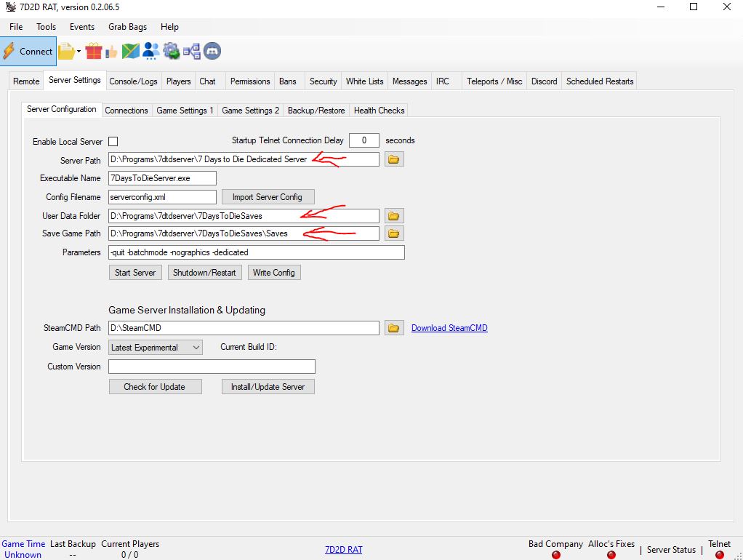Viewport: 743px width, 560px height.
Task: Switch to the Remote tab
Action: click(26, 81)
